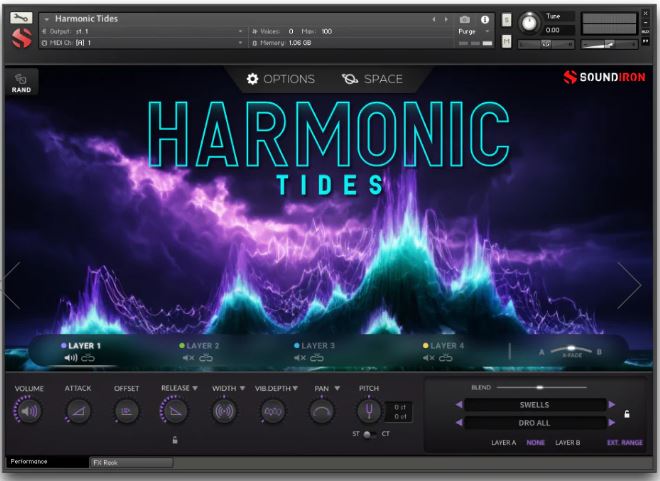This screenshot has height=481, width=660.
Task: Click the Offset knob
Action: point(126,411)
